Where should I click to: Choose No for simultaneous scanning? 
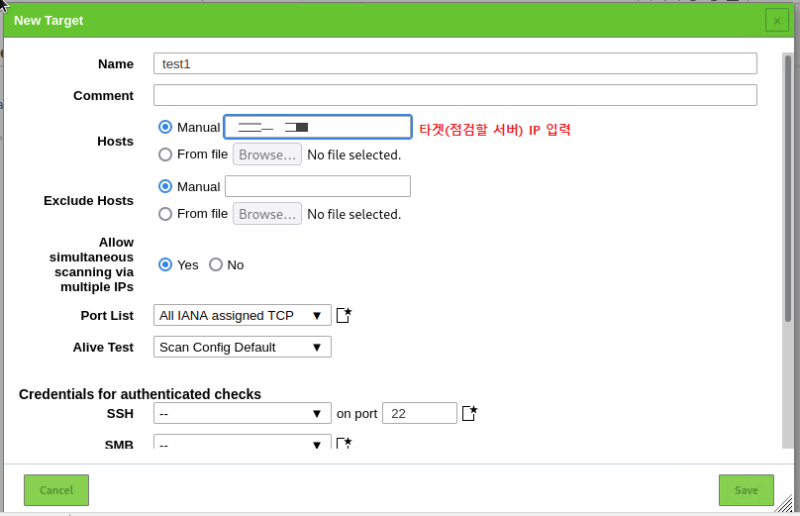pos(216,265)
